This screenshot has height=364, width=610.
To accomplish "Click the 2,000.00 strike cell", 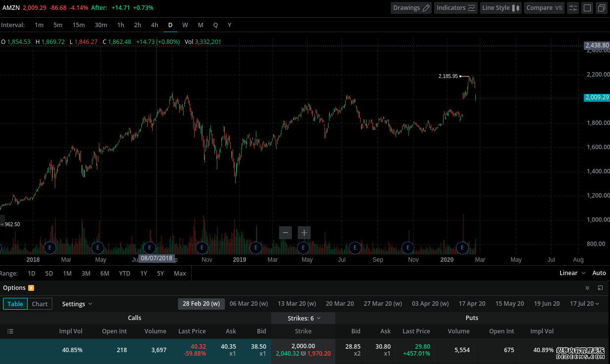I will 303,350.
